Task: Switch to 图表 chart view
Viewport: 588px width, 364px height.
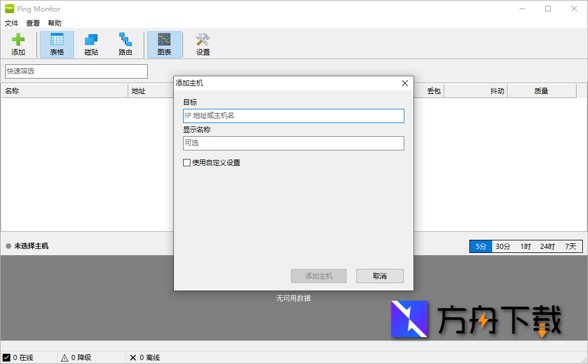Action: point(164,44)
